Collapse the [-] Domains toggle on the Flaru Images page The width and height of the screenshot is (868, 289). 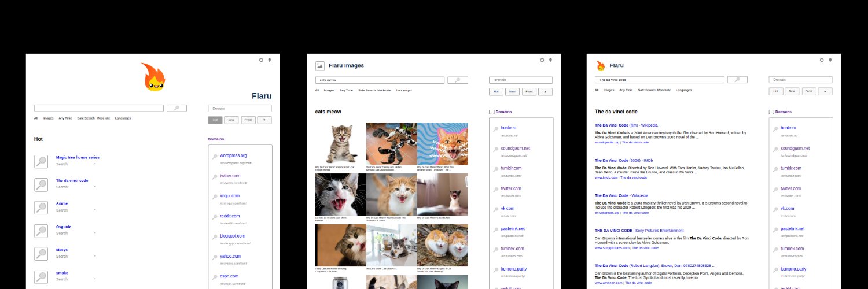(491, 112)
